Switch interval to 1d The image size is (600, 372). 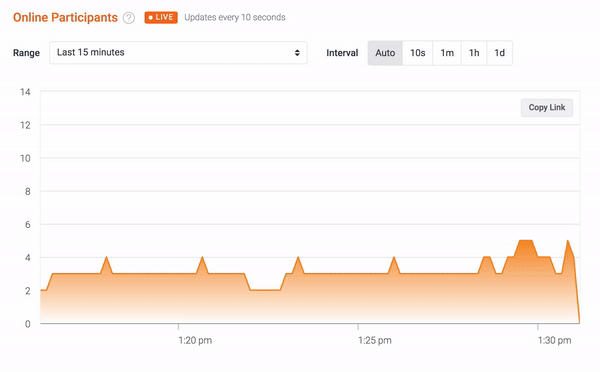499,53
